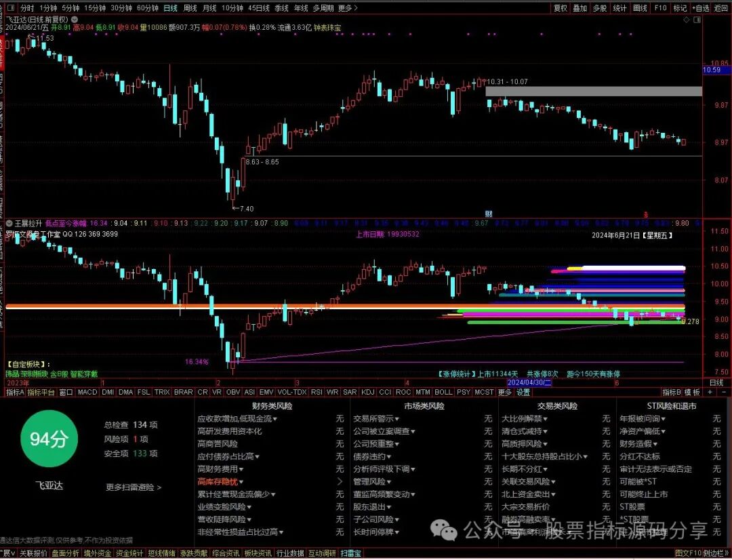Image resolution: width=732 pixels, height=560 pixels.
Task: Expand 高财务费用 risk item
Action: (x=220, y=469)
